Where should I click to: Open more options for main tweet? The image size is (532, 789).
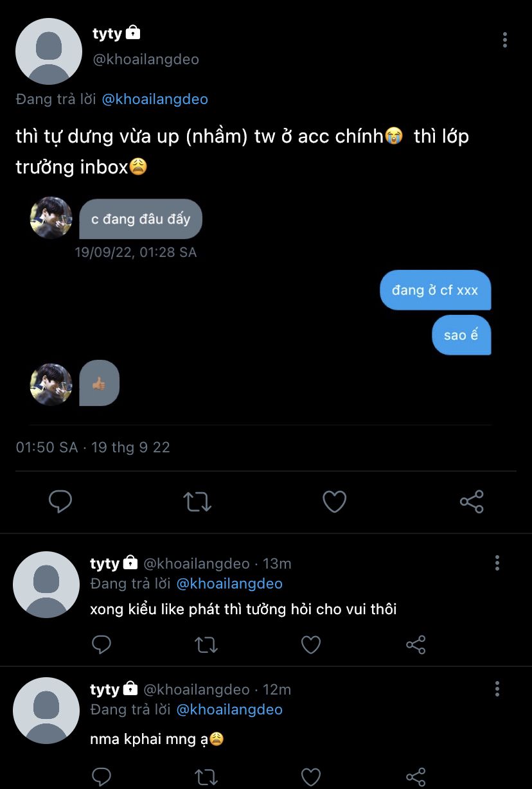tap(505, 40)
